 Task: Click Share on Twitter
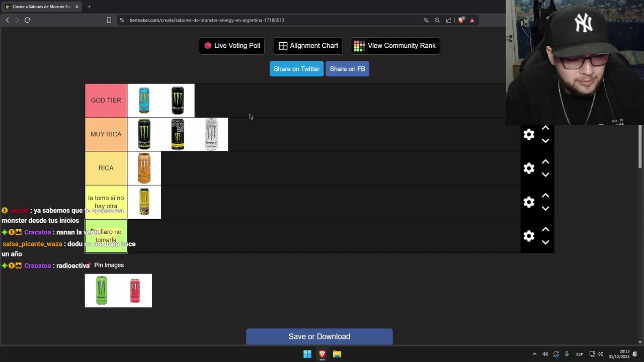click(x=296, y=69)
